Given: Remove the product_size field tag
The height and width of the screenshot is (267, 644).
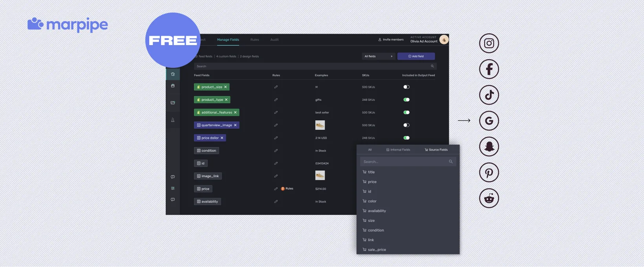Looking at the screenshot, I should (225, 87).
